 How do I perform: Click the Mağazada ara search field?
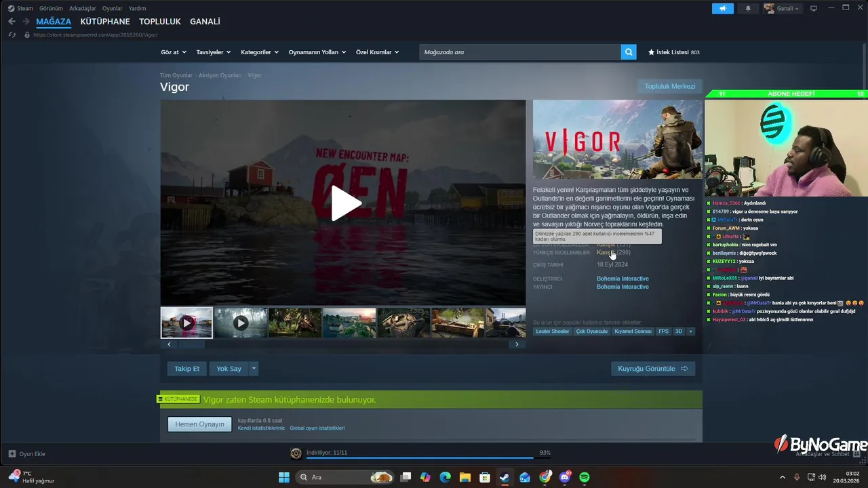tap(520, 52)
